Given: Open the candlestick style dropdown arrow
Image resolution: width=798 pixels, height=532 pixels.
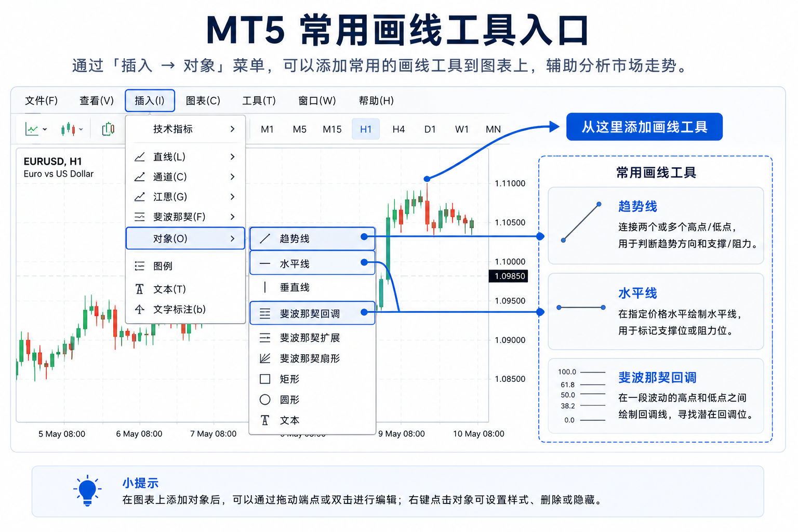Looking at the screenshot, I should pos(81,129).
